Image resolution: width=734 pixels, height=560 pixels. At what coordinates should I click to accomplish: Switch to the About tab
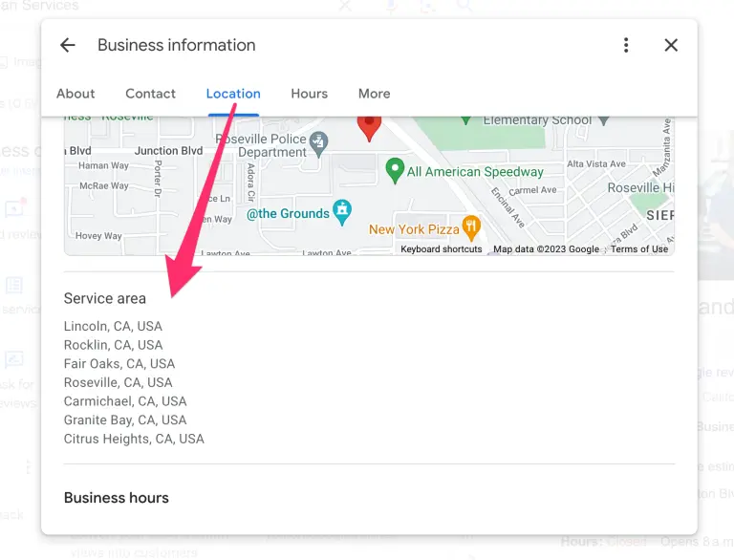coord(76,94)
